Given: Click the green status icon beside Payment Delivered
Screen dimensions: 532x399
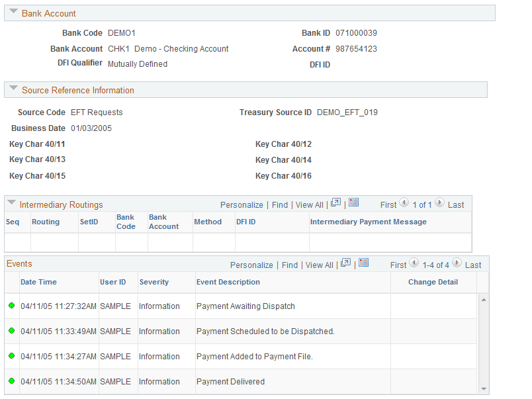Looking at the screenshot, I should (11, 381).
